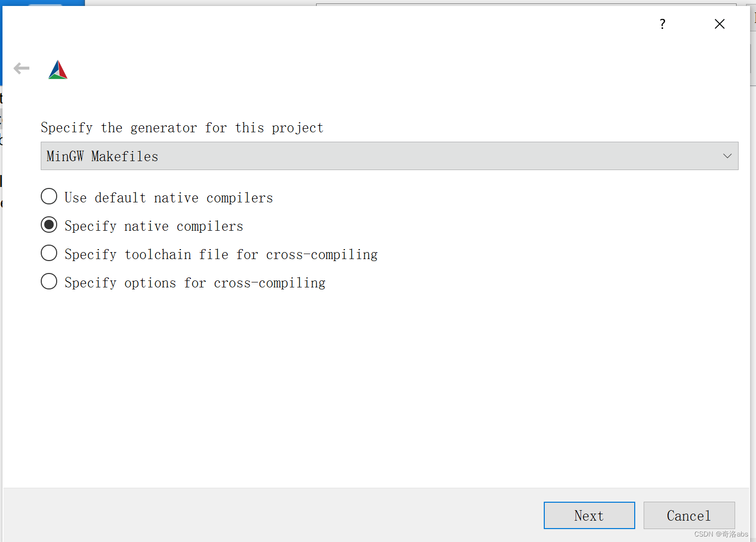This screenshot has height=542, width=756.
Task: Select "Use default native compilers"
Action: click(x=49, y=196)
